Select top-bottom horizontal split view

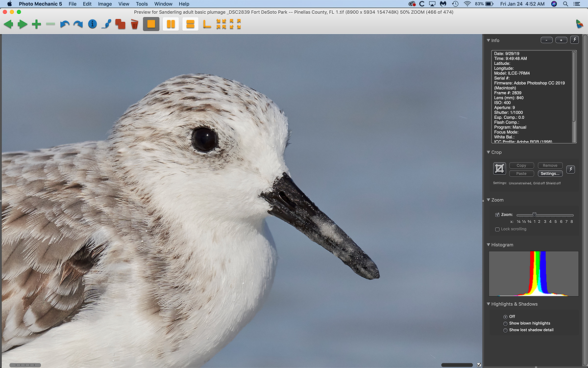click(191, 24)
